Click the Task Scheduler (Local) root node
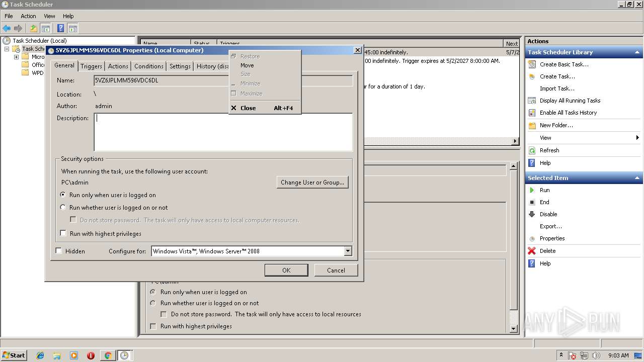The height and width of the screenshot is (362, 644). [x=39, y=41]
